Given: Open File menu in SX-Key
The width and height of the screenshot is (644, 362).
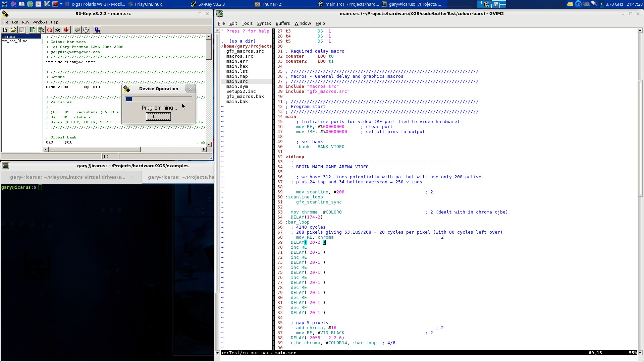Looking at the screenshot, I should (5, 22).
